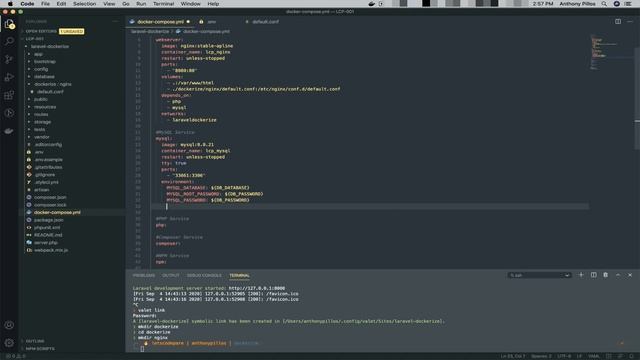Expand the app folder
This screenshot has height=360, width=640.
38,54
